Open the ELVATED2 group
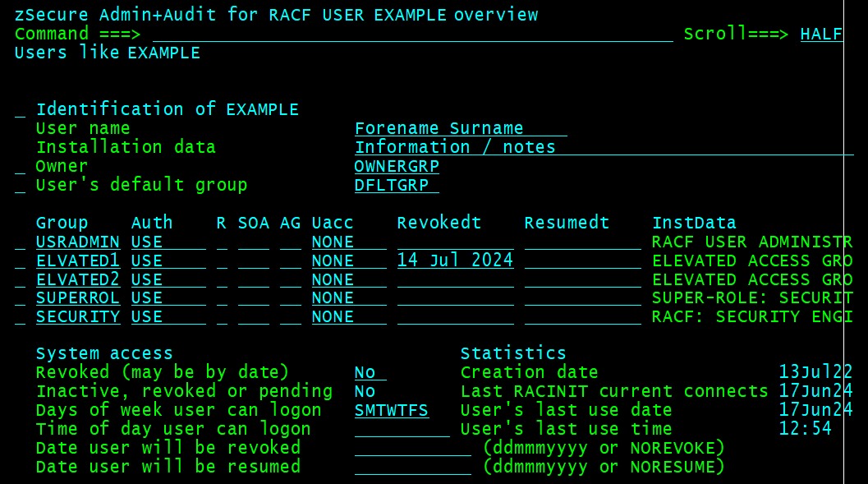Viewport: 868px width, 484px height. tap(78, 279)
